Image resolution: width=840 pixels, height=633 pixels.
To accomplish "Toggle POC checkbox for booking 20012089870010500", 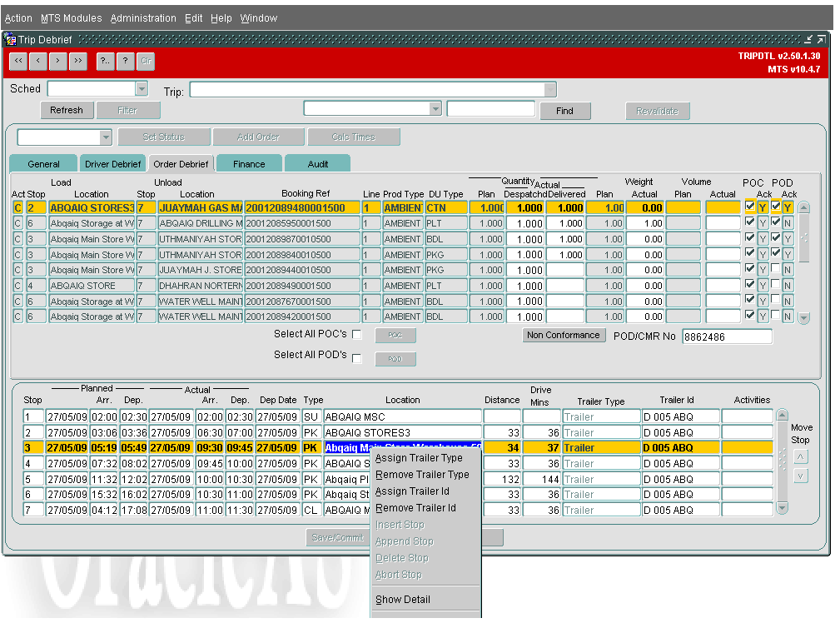I will [x=750, y=237].
